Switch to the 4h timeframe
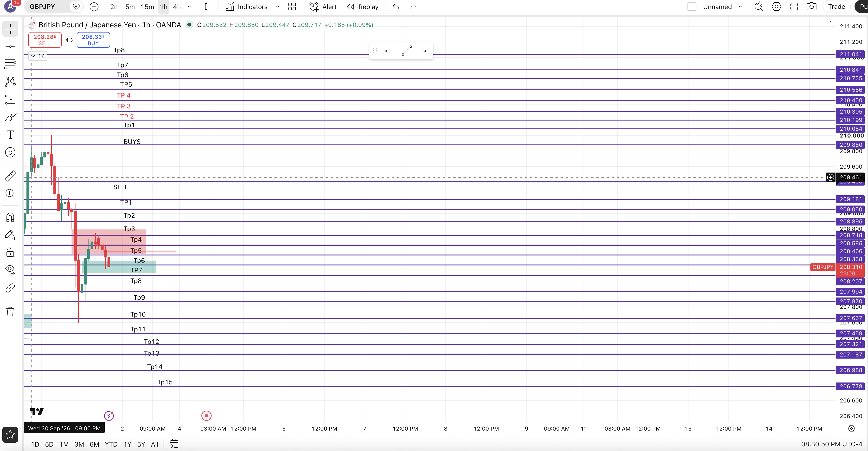The width and height of the screenshot is (868, 451). tap(177, 7)
